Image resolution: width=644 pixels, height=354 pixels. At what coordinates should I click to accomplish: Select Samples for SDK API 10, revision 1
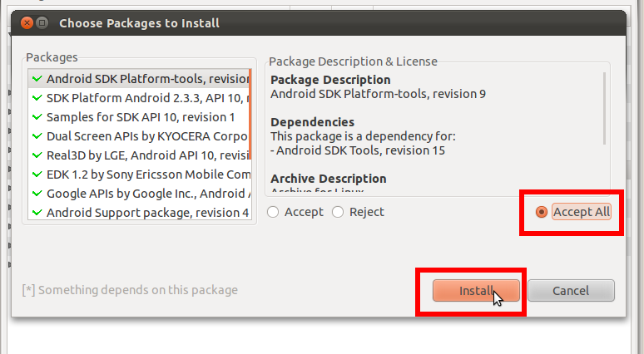(x=140, y=117)
